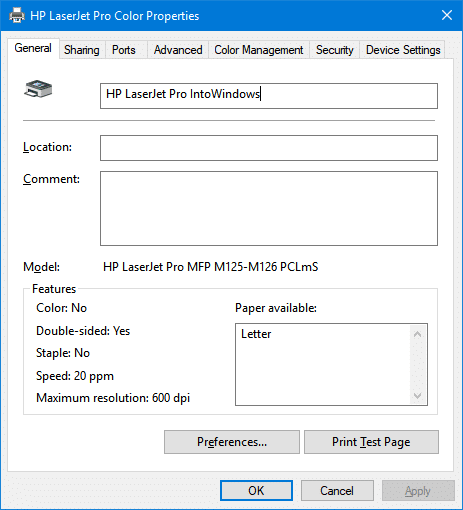Click the 'Double-sided: Yes' text
Image resolution: width=463 pixels, height=510 pixels.
[83, 331]
